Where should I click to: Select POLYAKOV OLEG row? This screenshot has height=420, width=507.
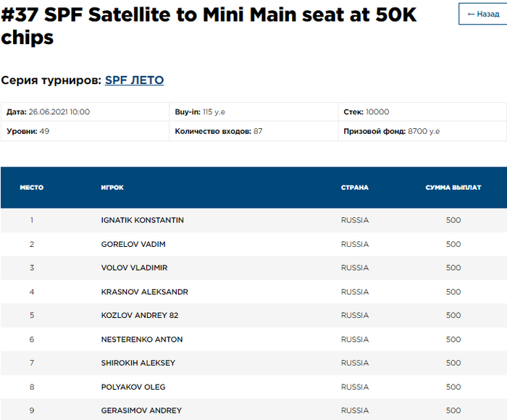coord(133,387)
